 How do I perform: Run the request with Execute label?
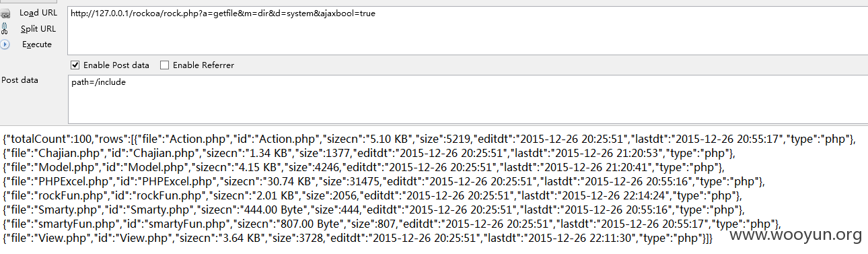point(37,44)
